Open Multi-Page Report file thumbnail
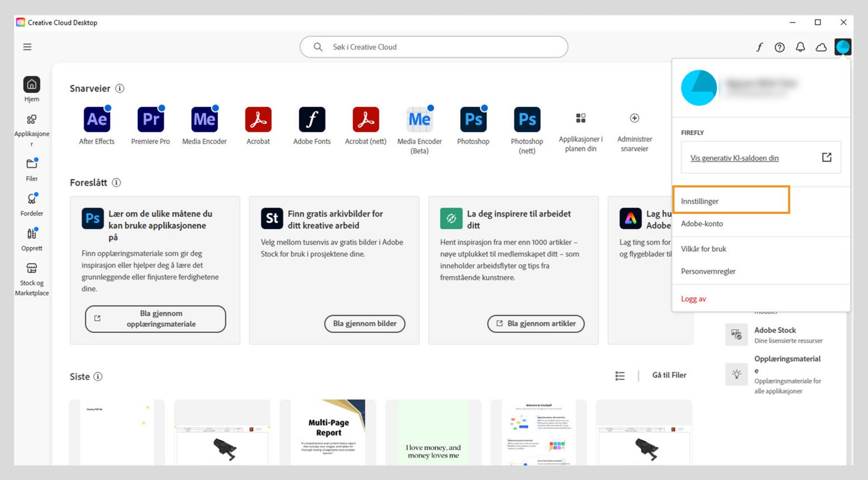The image size is (868, 480). pos(328,432)
